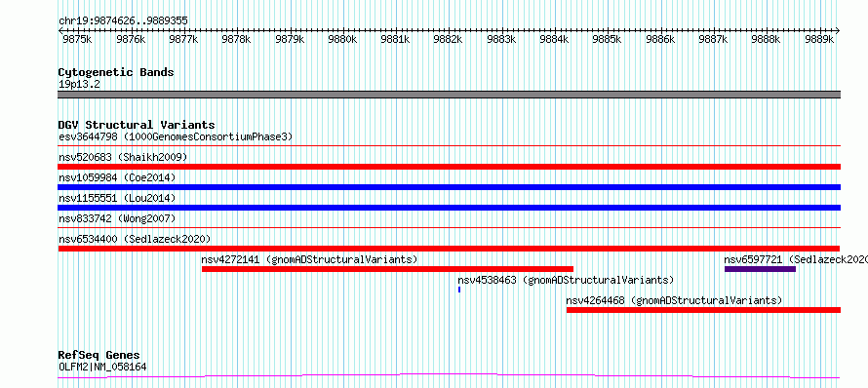Screen dimensions: 868x388
Task: Click the red nsv4272141 variant bar
Action: (387, 269)
